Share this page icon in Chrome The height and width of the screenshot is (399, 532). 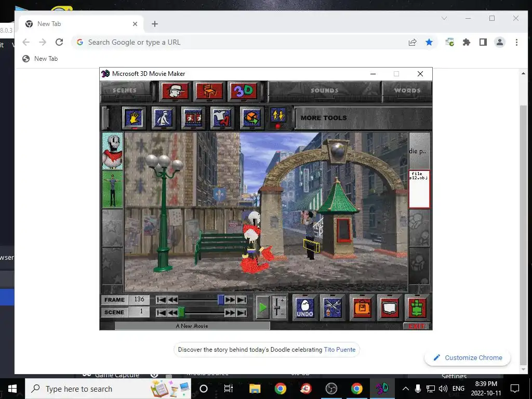point(413,42)
